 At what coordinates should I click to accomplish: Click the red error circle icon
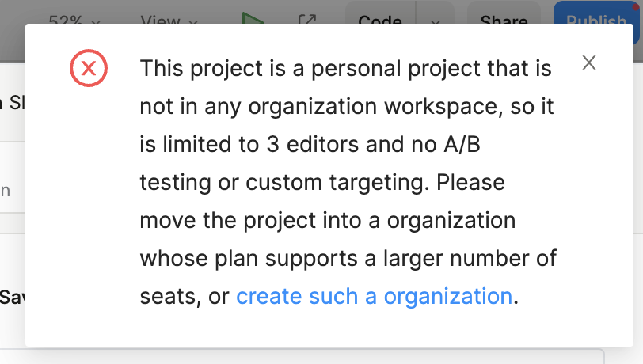coord(89,69)
